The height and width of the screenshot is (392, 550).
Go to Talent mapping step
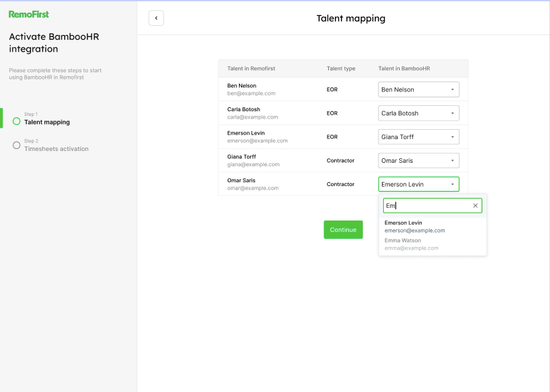[x=47, y=122]
